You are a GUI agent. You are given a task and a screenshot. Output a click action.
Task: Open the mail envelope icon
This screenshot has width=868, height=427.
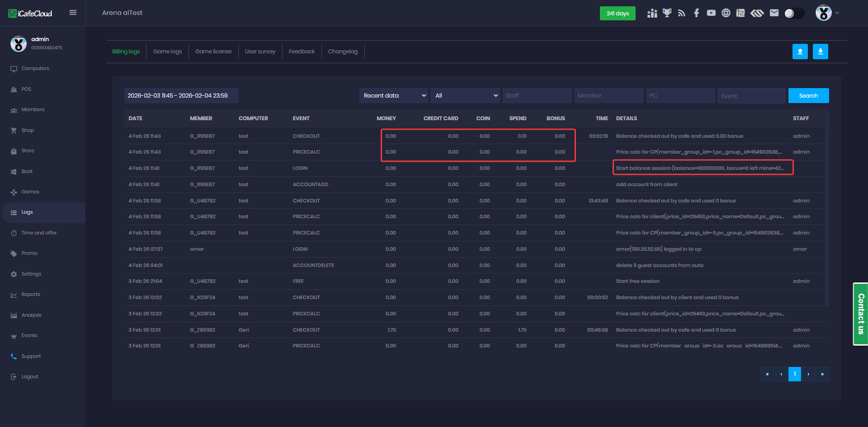(x=774, y=13)
